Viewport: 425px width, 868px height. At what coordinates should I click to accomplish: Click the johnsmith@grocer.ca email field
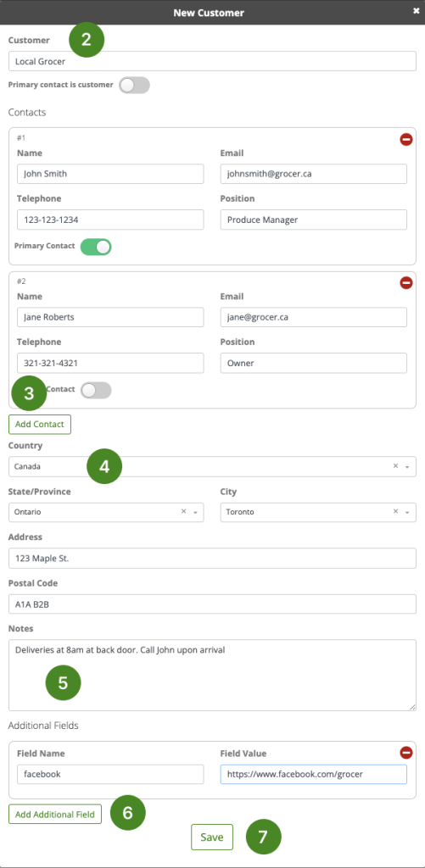click(314, 174)
